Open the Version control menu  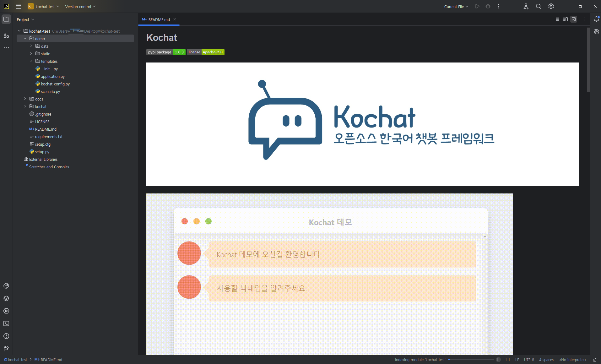coord(80,6)
